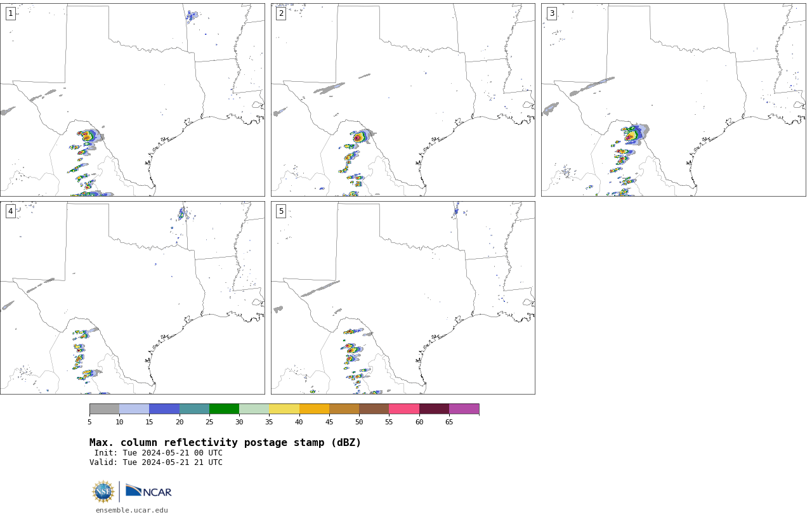Open ensemble member 3 map panel
The image size is (812, 517).
[674, 100]
